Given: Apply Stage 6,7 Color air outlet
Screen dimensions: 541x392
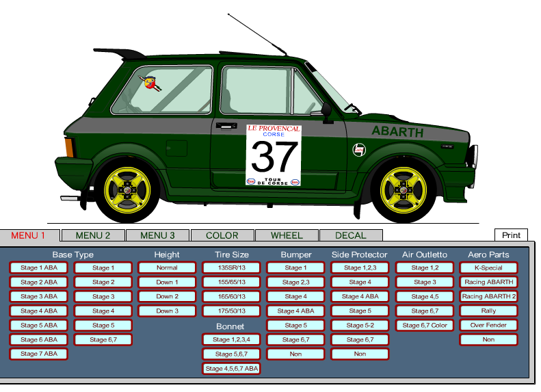Looking at the screenshot, I should [x=424, y=325].
